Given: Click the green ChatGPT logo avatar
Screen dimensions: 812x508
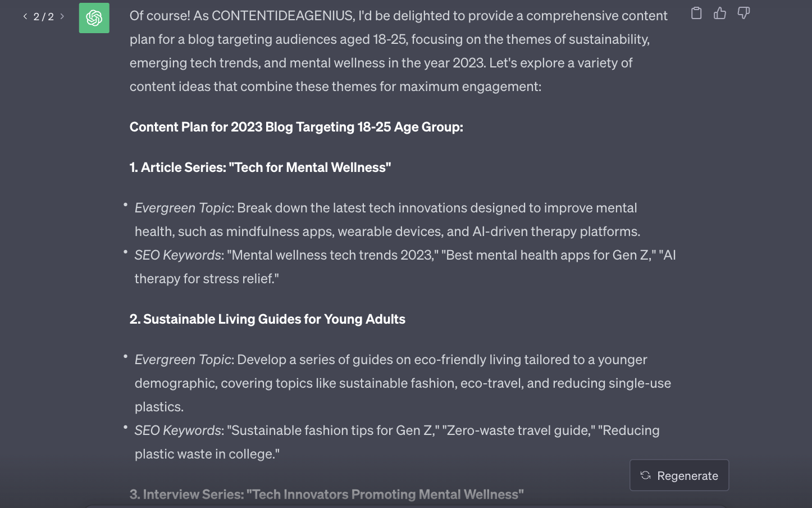Looking at the screenshot, I should click(94, 18).
